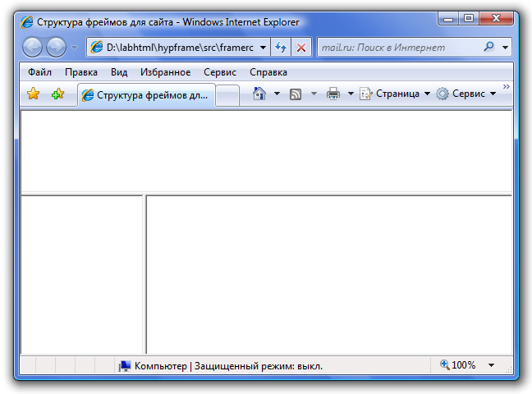The width and height of the screenshot is (532, 394).
Task: Open the Избранное menu
Action: coord(165,72)
